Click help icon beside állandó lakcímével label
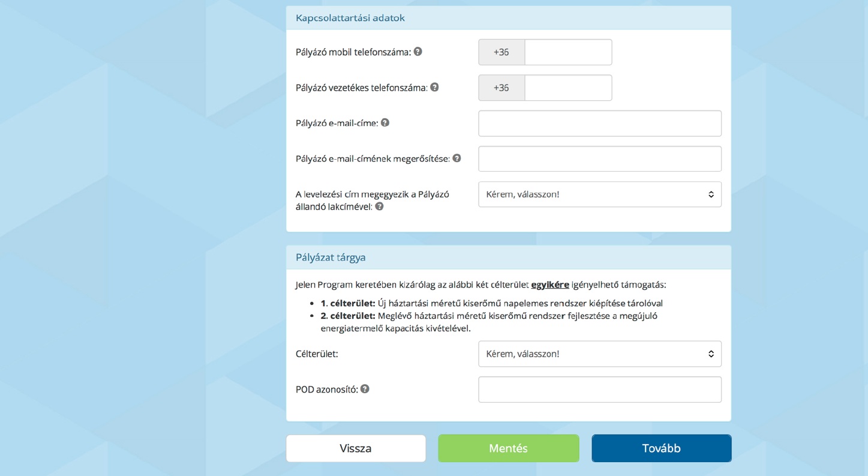Image resolution: width=868 pixels, height=476 pixels. pos(379,206)
